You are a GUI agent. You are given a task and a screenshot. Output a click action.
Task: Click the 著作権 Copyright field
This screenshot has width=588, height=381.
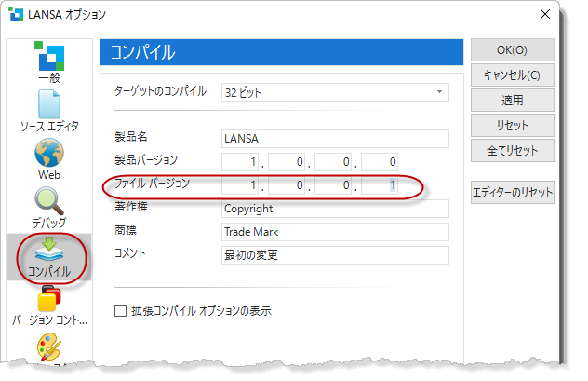(335, 209)
